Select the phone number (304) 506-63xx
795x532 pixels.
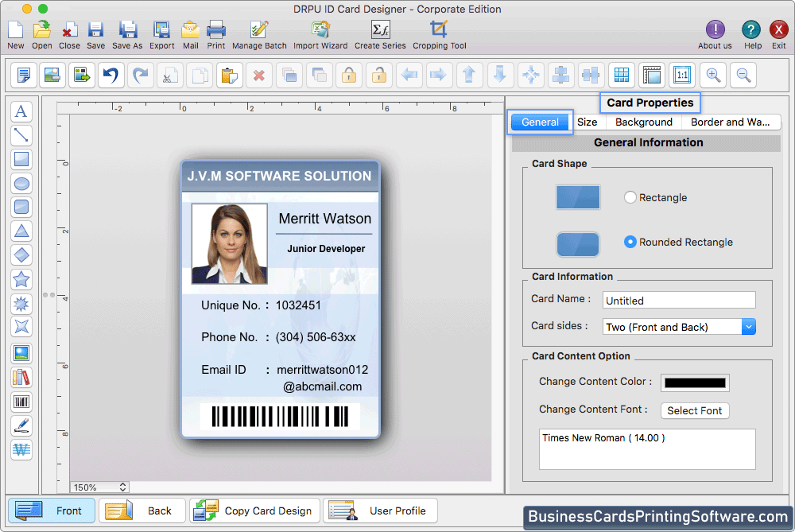point(316,337)
